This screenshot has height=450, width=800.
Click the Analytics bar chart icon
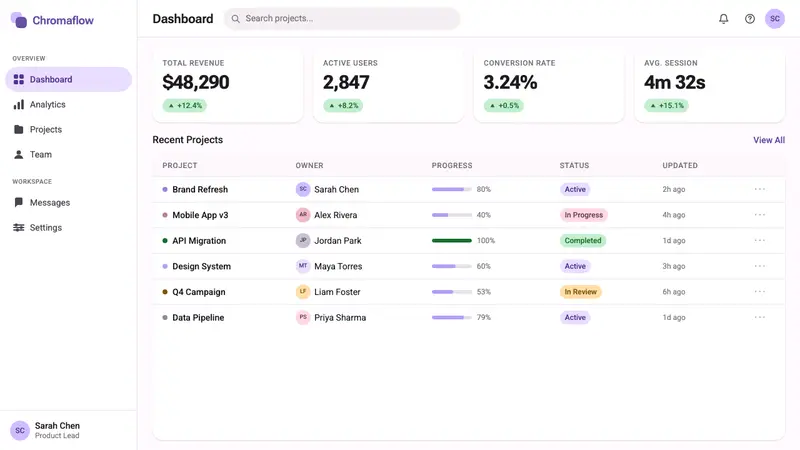point(19,105)
